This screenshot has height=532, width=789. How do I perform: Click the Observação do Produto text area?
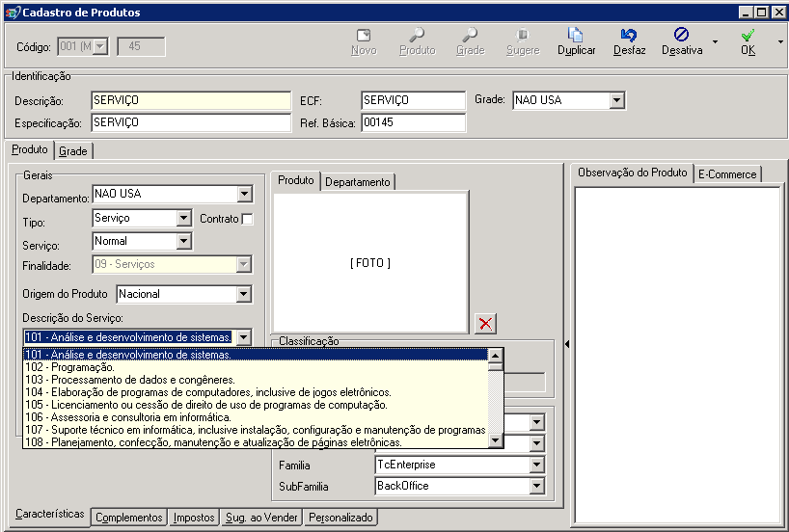678,355
